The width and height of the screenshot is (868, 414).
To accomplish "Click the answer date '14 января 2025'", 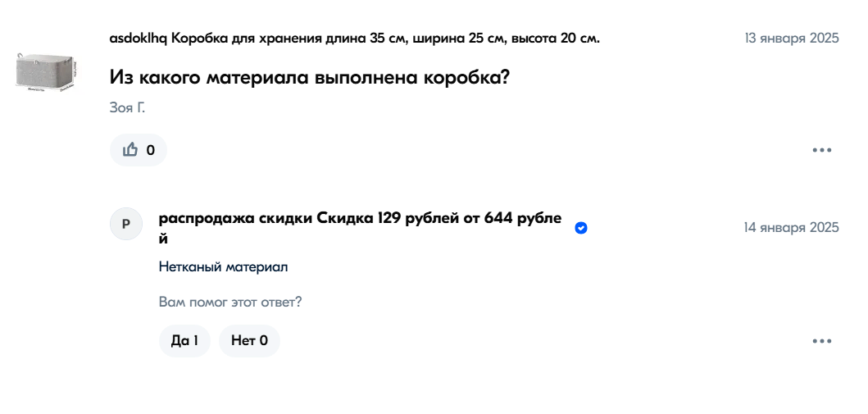I will click(x=792, y=227).
